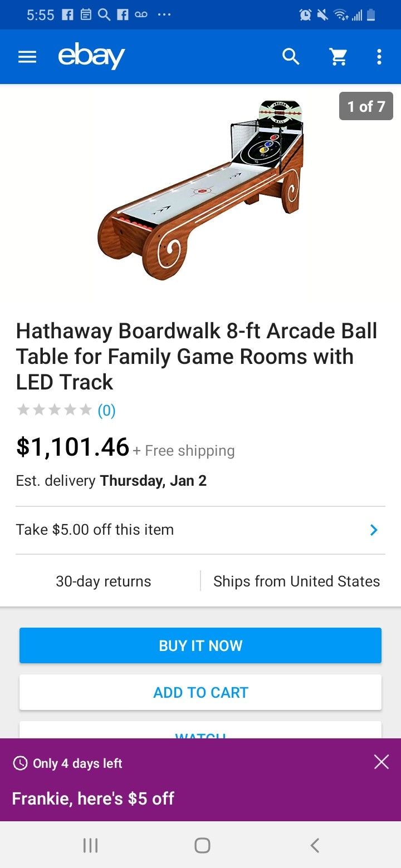Expand the Take $5.00 off offer chevron
Screen dimensions: 401x868
click(x=374, y=530)
